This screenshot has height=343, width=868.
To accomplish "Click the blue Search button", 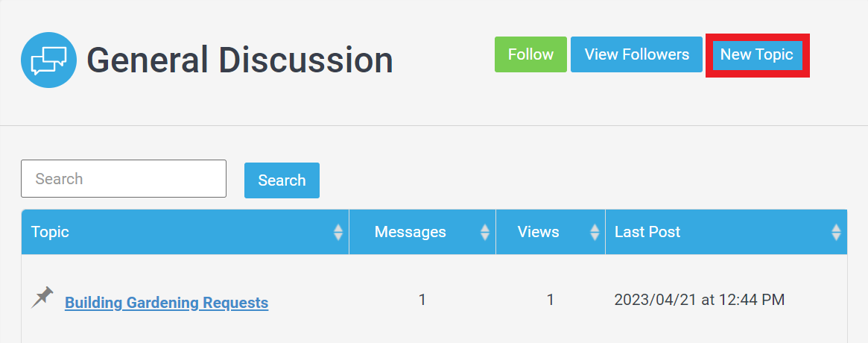I will point(282,180).
